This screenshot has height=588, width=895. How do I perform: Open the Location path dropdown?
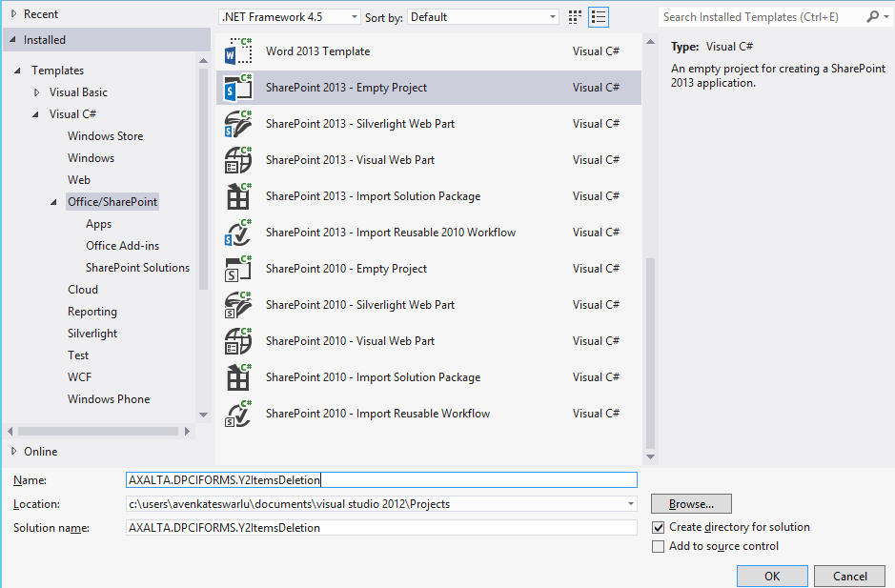click(631, 504)
